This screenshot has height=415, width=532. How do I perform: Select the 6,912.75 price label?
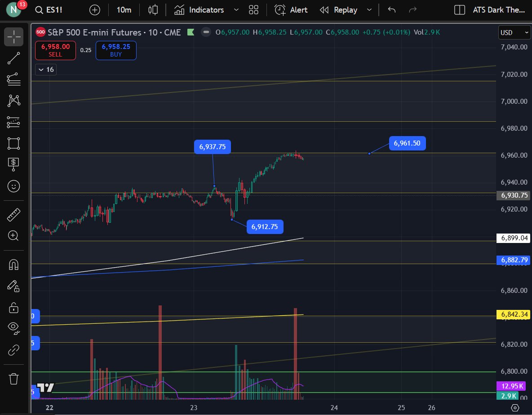click(265, 226)
